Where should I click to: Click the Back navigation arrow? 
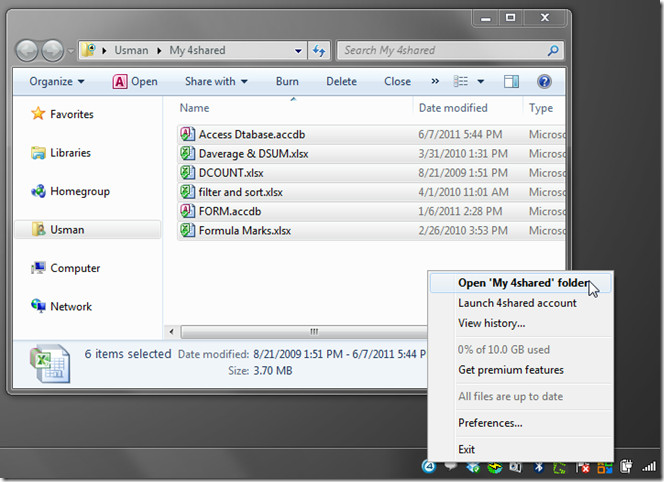[x=27, y=50]
